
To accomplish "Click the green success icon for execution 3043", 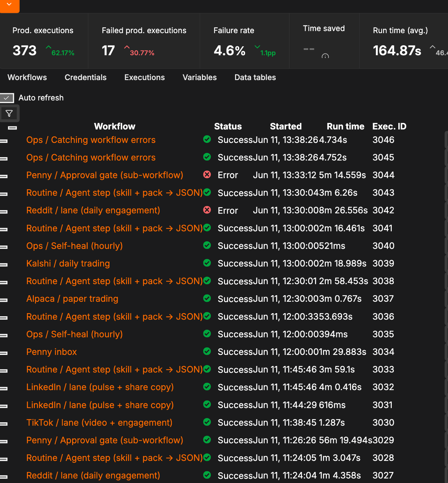I will tap(207, 192).
